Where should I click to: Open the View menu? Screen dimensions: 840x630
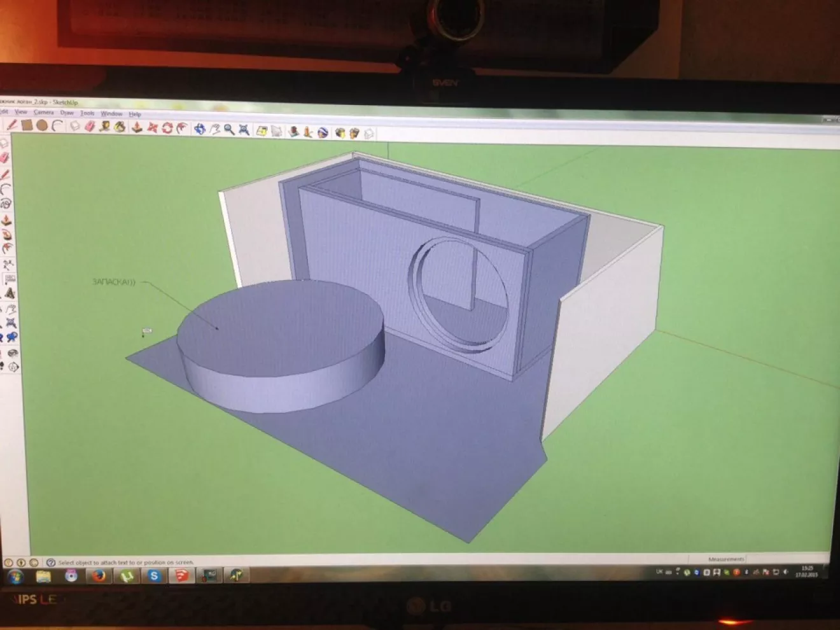21,112
